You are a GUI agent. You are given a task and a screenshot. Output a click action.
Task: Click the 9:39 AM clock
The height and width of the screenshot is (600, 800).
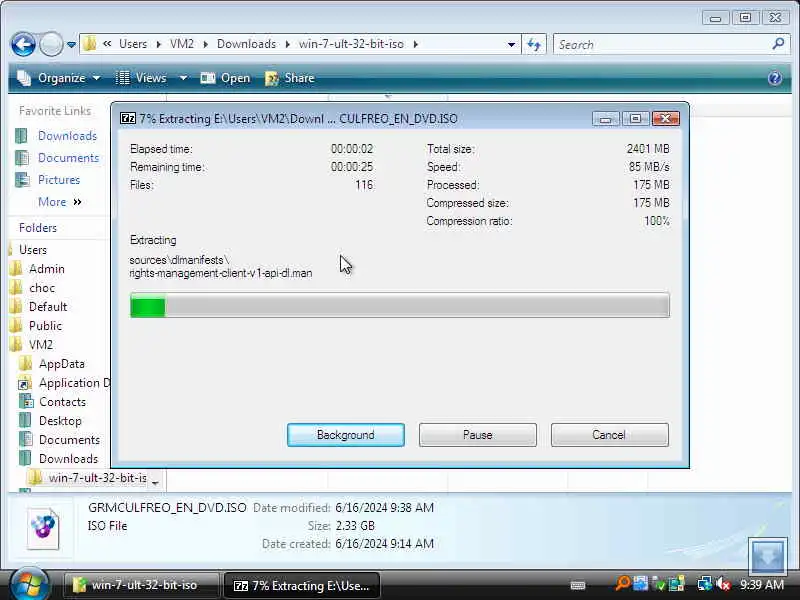[x=762, y=584]
